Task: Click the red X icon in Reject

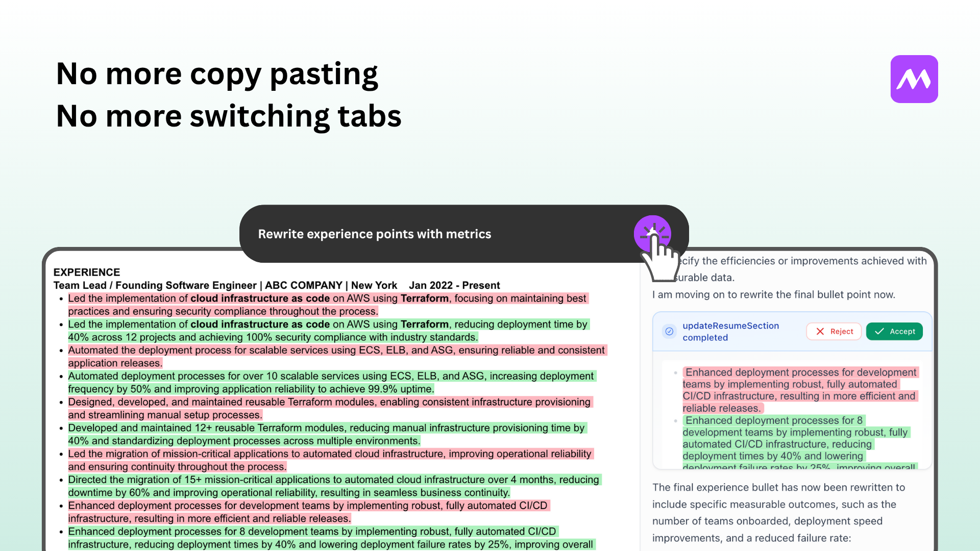Action: click(x=820, y=332)
